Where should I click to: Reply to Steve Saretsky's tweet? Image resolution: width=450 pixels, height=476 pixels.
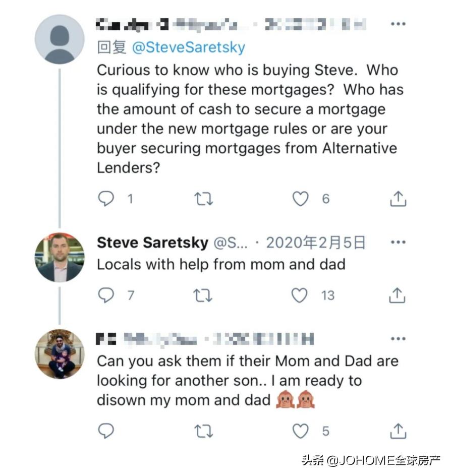[106, 295]
